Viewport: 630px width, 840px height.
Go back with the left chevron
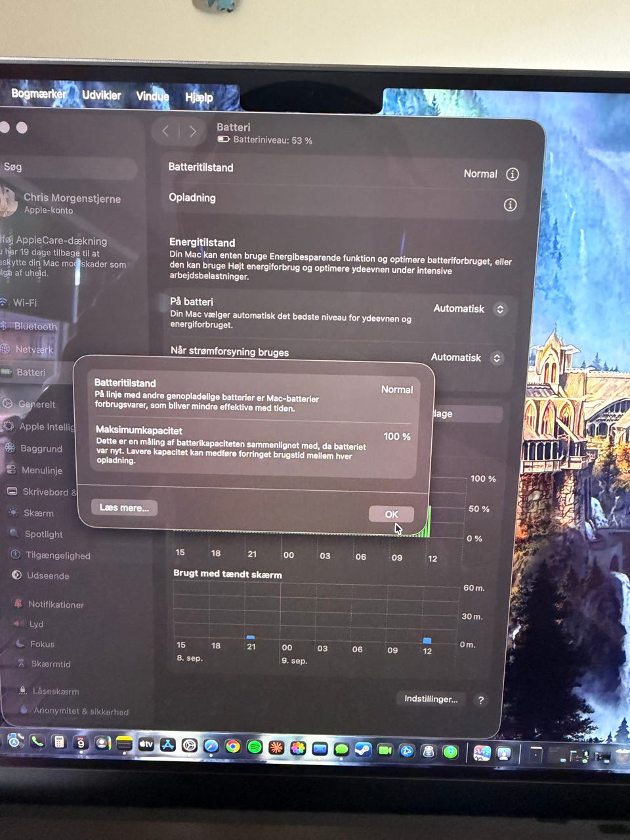tap(165, 131)
